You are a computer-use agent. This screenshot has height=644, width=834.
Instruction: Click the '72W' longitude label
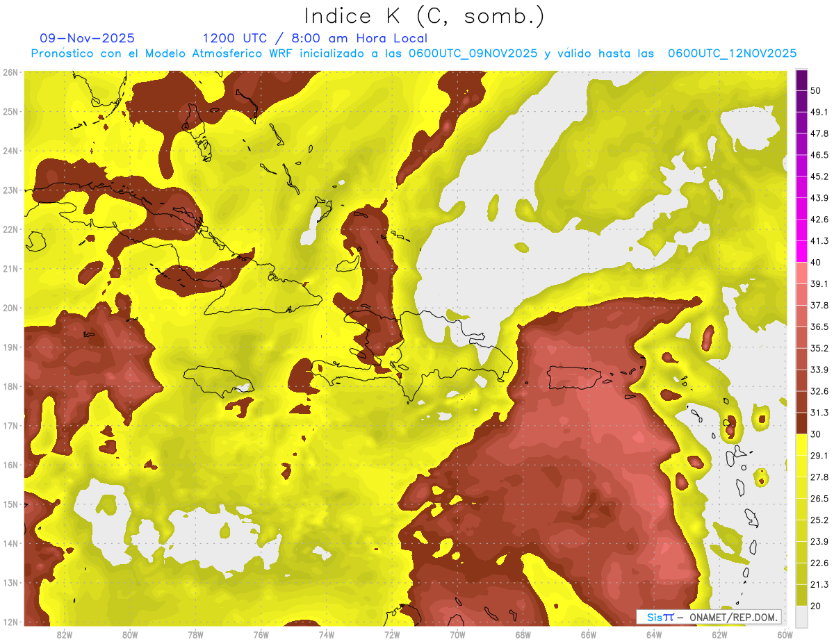pos(392,635)
